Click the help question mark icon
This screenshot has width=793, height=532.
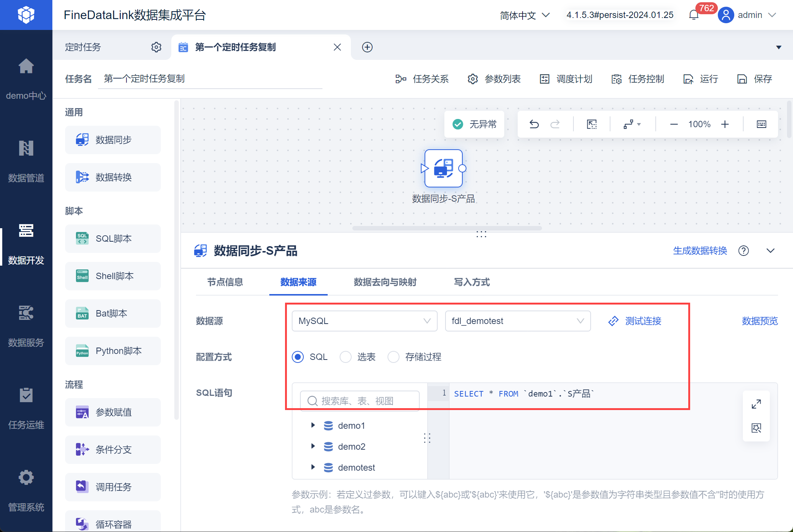(x=744, y=251)
